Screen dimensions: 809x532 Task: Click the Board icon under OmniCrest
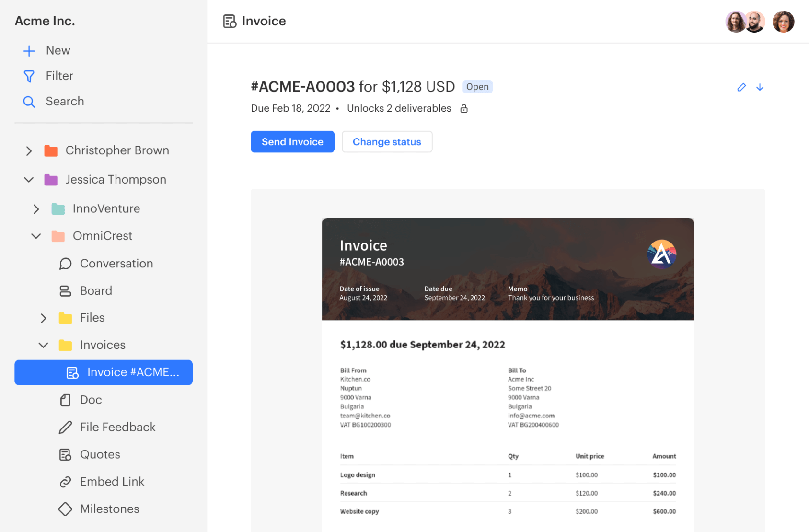(65, 290)
